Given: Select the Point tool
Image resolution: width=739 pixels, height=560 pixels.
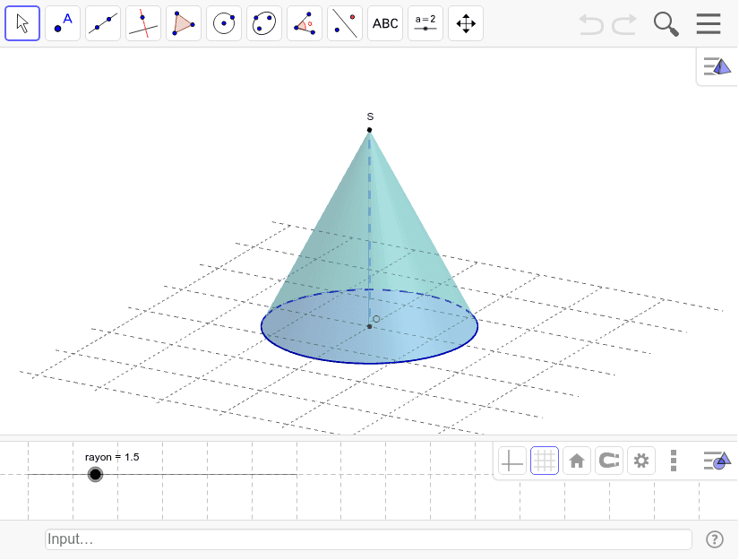Looking at the screenshot, I should pos(63,23).
